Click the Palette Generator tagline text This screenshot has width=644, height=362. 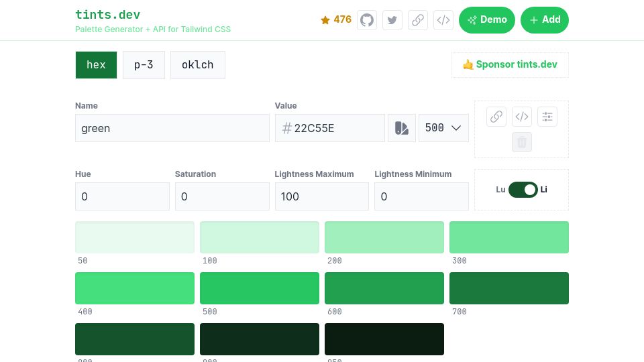153,29
